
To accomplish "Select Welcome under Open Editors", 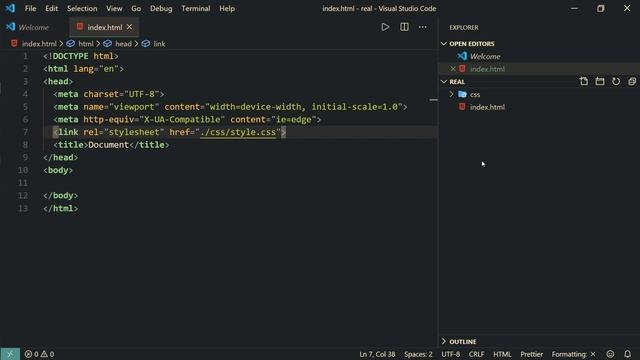I will tap(485, 56).
